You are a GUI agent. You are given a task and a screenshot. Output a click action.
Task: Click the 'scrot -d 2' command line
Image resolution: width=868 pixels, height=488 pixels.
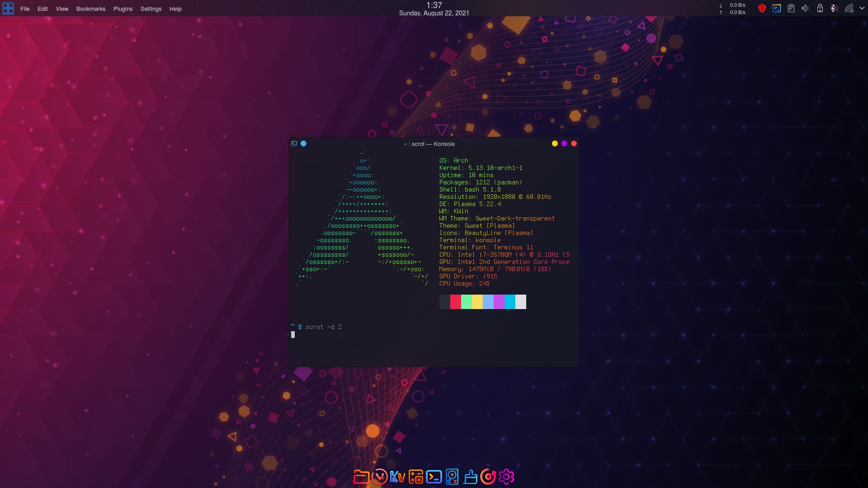[x=324, y=327]
